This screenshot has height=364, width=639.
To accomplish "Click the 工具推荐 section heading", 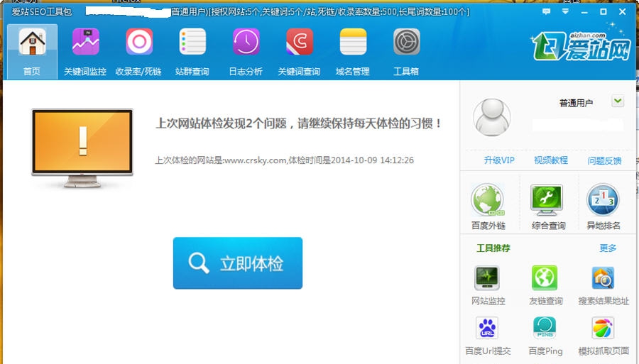I will [493, 248].
